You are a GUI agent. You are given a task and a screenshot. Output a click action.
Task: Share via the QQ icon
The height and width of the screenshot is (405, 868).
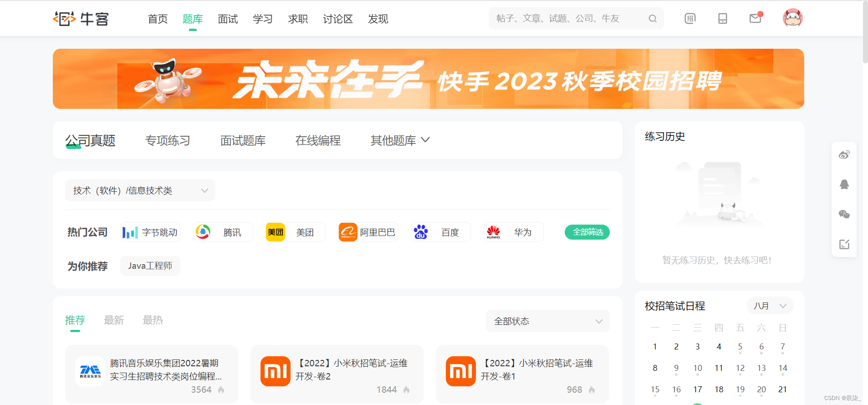click(x=844, y=185)
